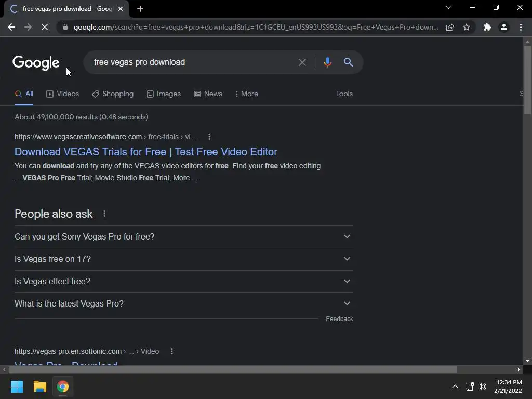Click the scroll down arrow
The image size is (532, 399).
point(527,361)
